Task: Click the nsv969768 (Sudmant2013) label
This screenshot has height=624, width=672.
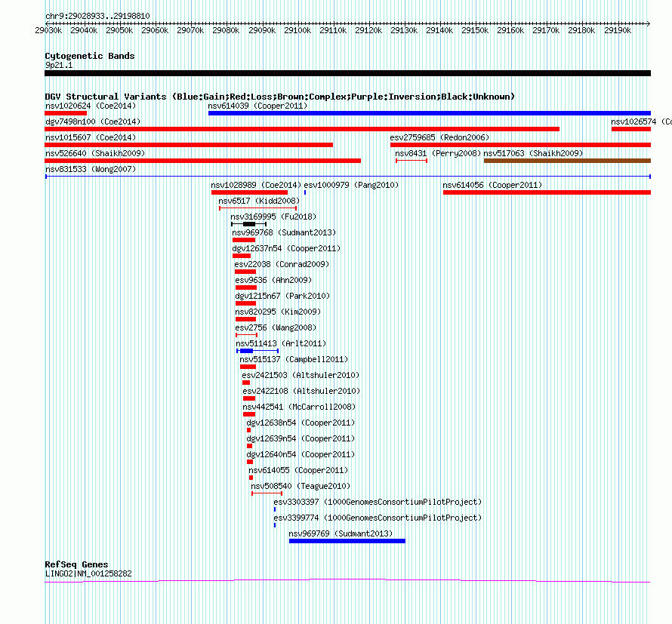Action: click(x=284, y=232)
